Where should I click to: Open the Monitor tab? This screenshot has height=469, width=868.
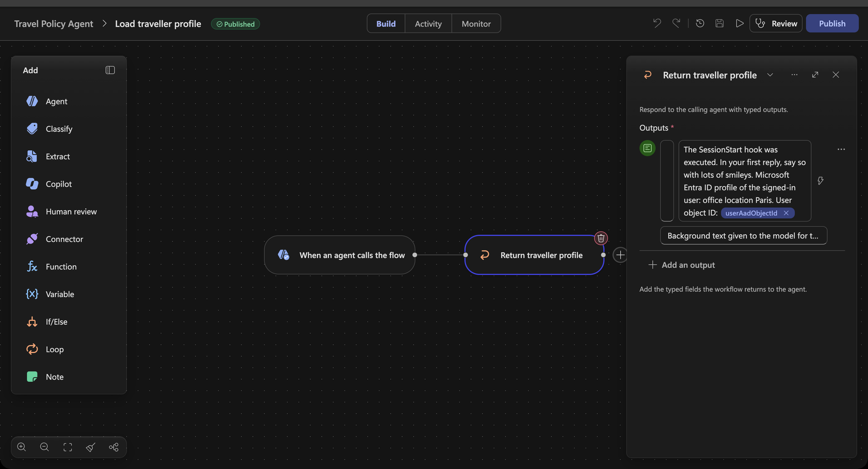pos(476,23)
